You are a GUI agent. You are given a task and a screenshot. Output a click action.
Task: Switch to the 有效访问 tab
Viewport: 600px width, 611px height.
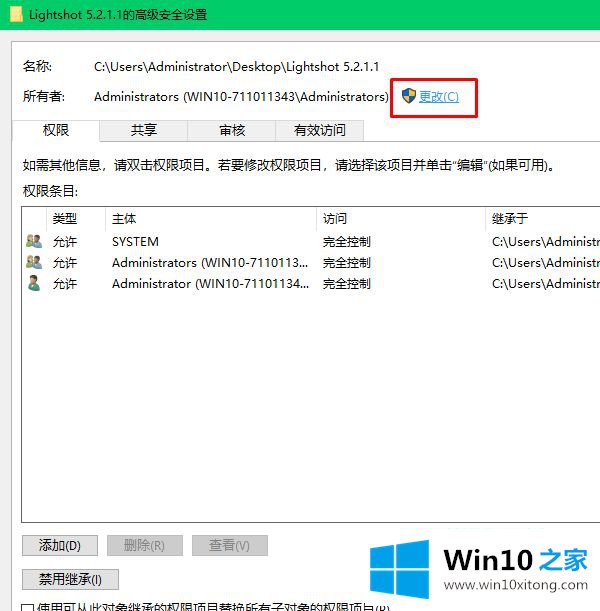click(x=319, y=130)
